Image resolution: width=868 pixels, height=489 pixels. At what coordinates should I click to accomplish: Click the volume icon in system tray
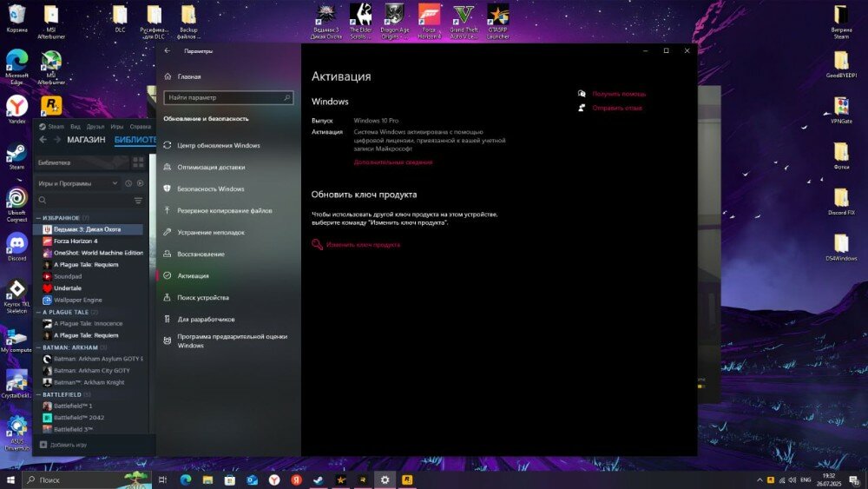pos(792,479)
